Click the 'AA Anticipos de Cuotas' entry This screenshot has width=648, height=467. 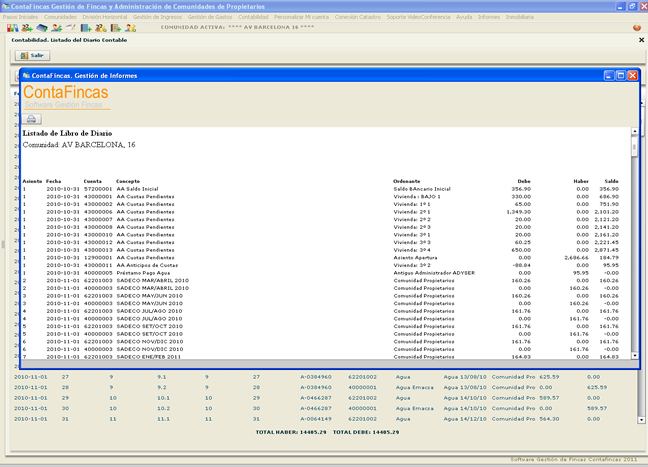coord(147,265)
